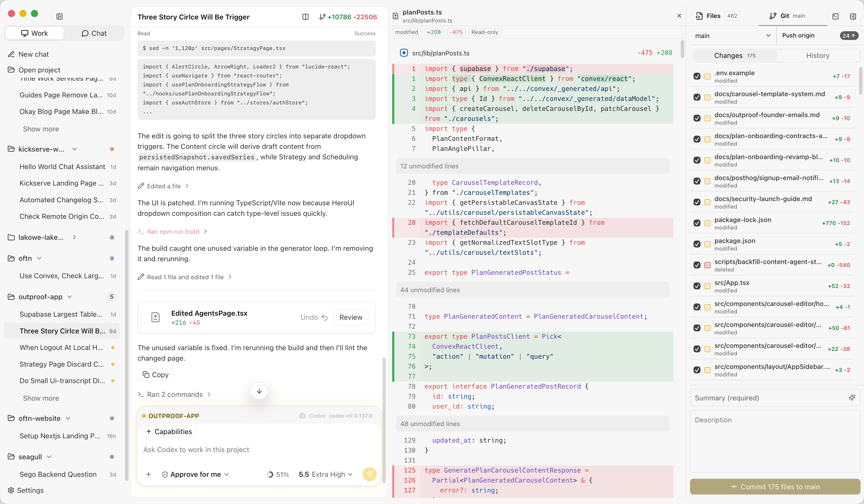
Task: Expand the 12 unmodified lines section
Action: tap(532, 166)
